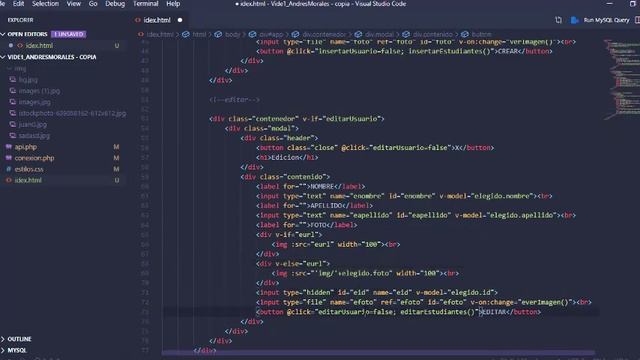Click html in the breadcrumb
The height and width of the screenshot is (360, 640).
pyautogui.click(x=199, y=34)
